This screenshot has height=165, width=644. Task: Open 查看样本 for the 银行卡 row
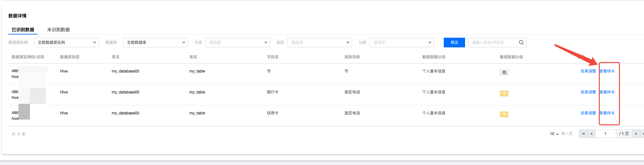coord(607,92)
